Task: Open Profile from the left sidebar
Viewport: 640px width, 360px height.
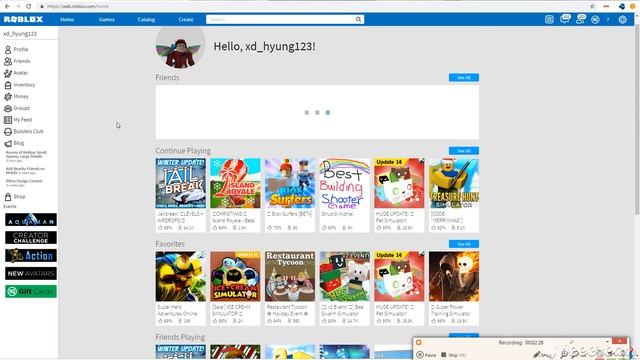Action: [16, 49]
